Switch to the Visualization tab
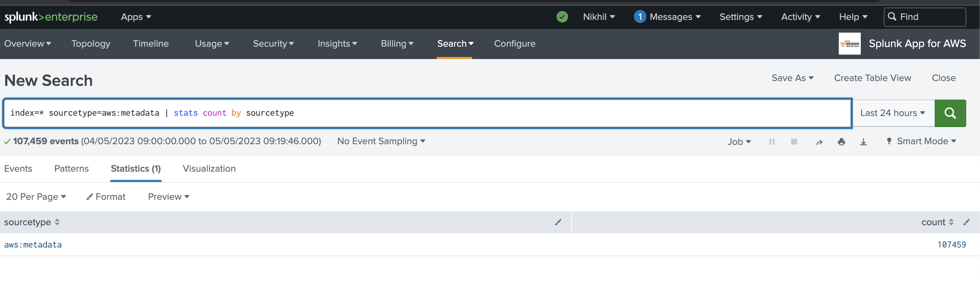The width and height of the screenshot is (980, 298). click(209, 169)
